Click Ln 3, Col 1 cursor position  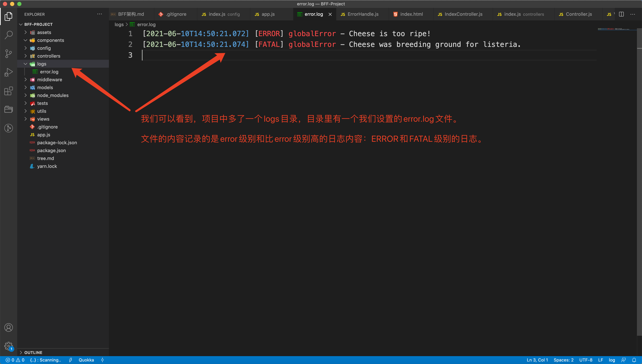(537, 360)
